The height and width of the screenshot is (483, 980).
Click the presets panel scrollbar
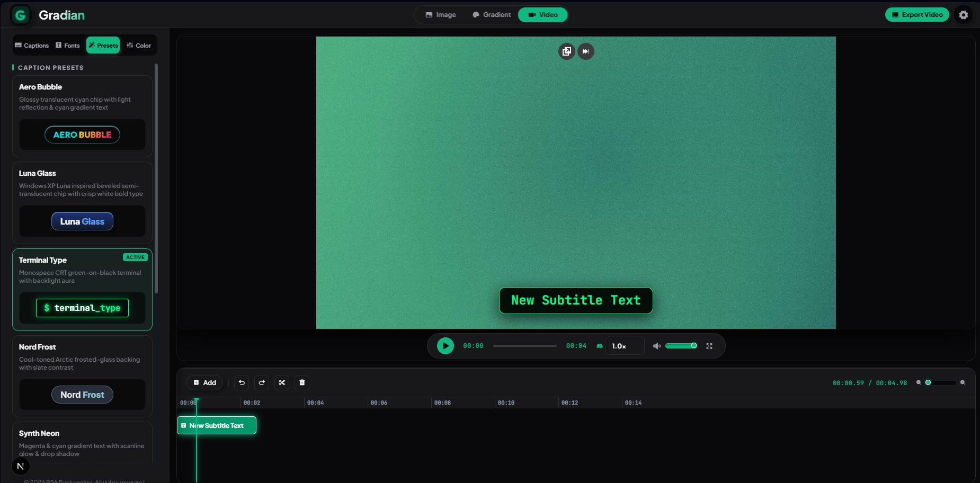coord(156,178)
